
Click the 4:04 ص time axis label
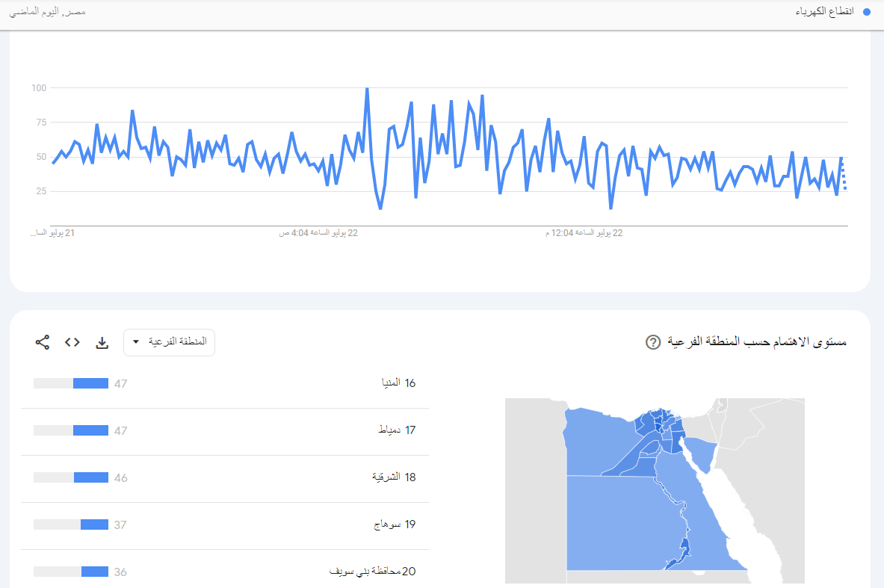coord(318,233)
